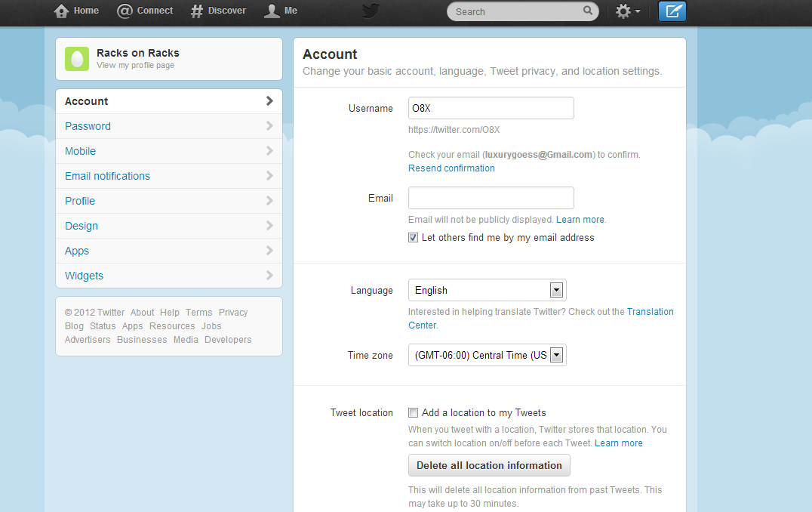
Task: Click Resources footer link
Action: tap(172, 326)
